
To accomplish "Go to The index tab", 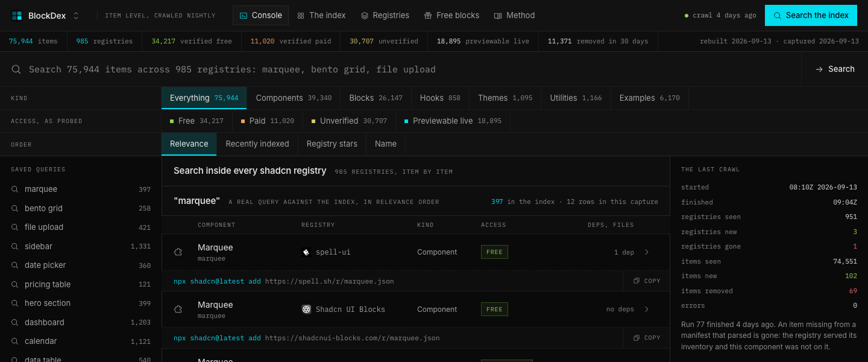I will [321, 16].
